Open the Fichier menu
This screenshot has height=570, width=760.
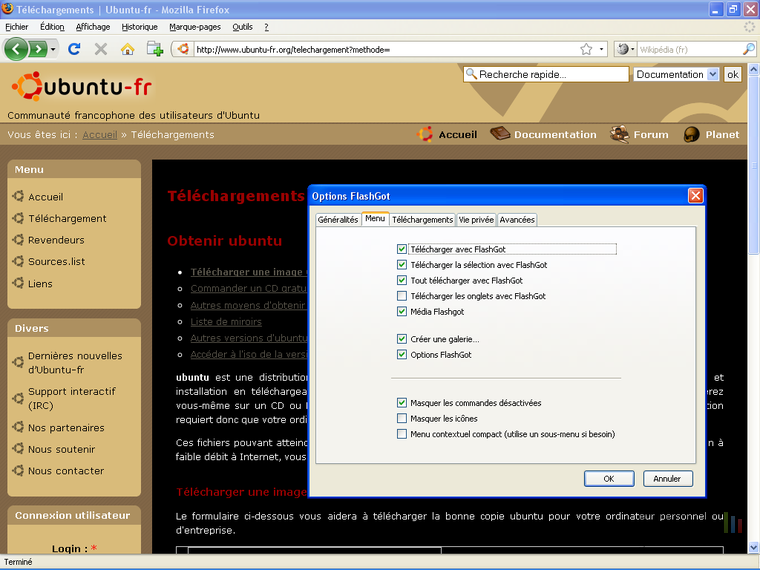coord(17,27)
